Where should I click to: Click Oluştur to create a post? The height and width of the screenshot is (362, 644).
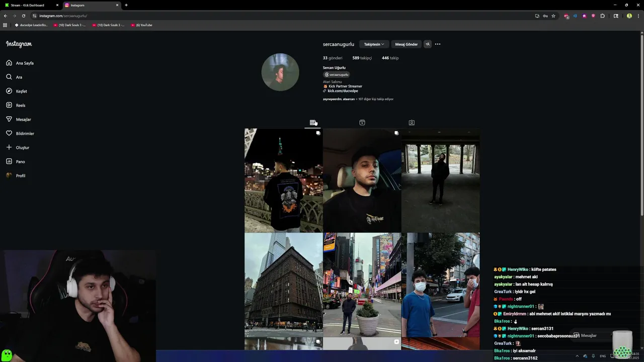point(18,148)
